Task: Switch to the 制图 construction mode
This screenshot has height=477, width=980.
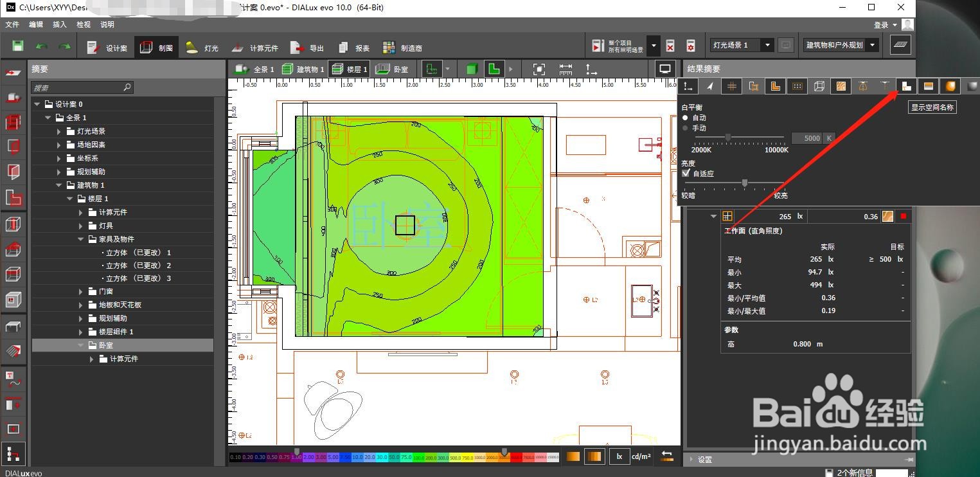Action: point(156,48)
